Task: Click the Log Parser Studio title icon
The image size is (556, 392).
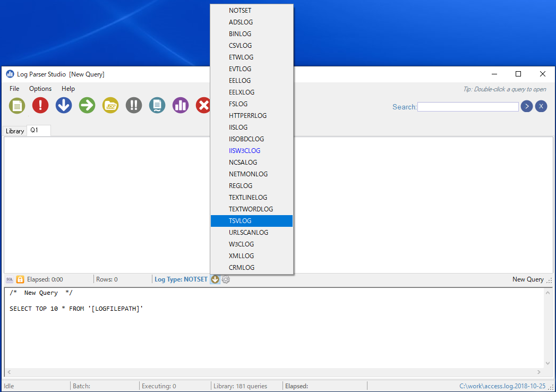Action: coord(10,74)
